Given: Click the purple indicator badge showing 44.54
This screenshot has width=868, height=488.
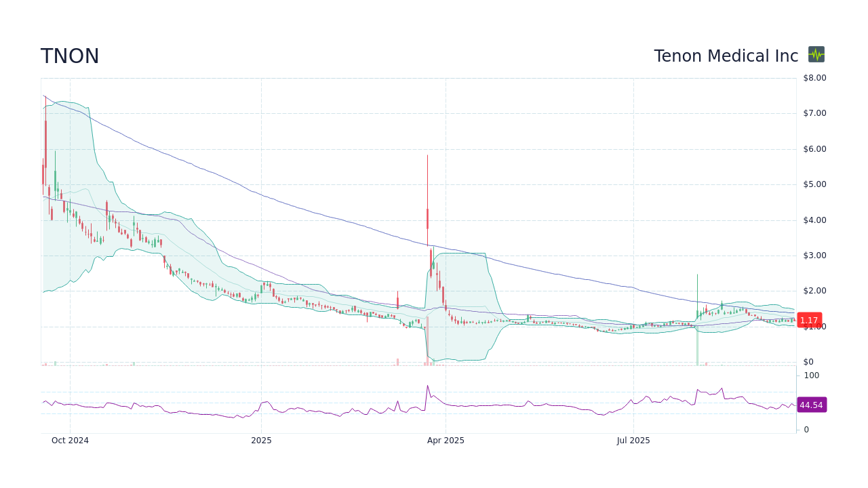Looking at the screenshot, I should [x=811, y=405].
